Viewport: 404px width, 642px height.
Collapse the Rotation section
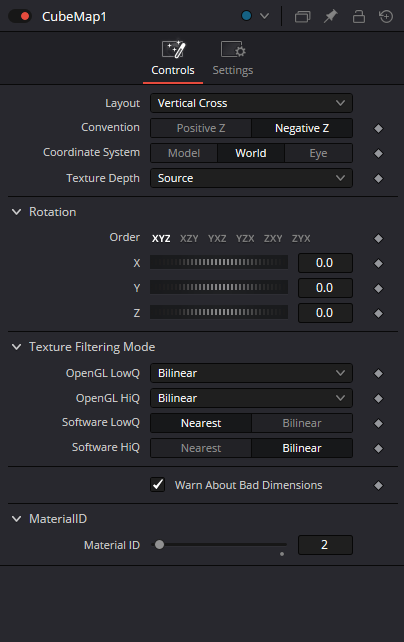click(16, 212)
